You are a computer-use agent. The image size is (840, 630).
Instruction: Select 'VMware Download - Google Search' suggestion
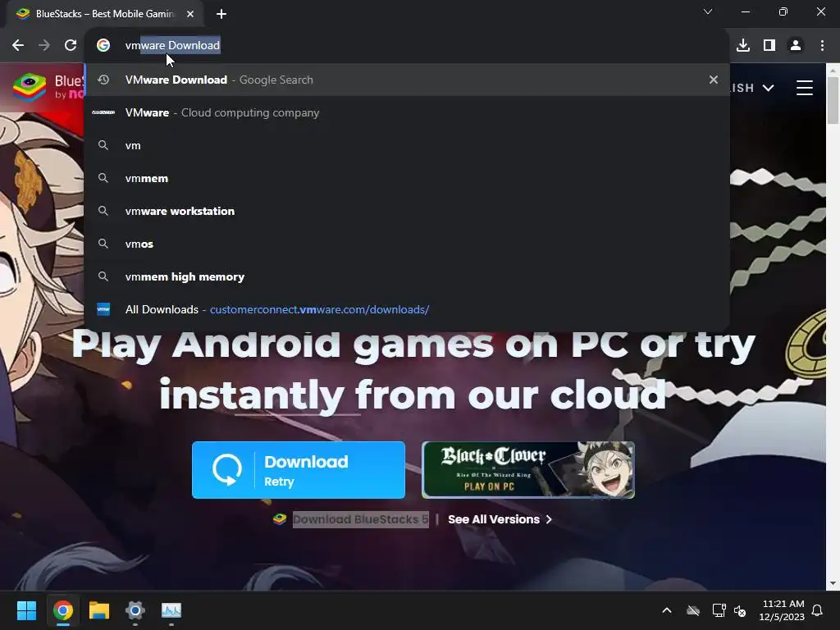coord(407,80)
